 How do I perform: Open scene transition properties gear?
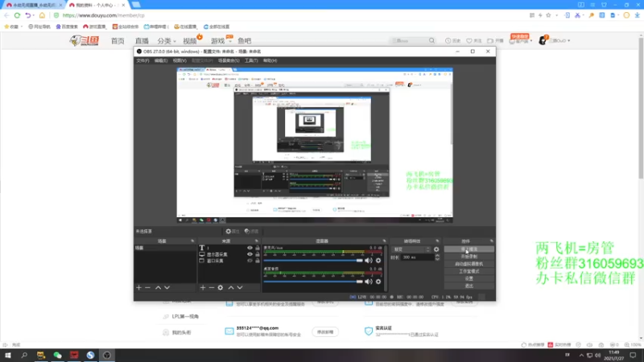[436, 249]
